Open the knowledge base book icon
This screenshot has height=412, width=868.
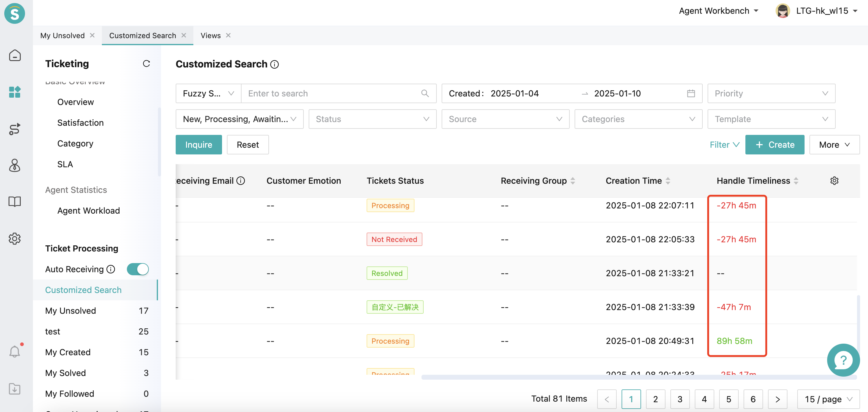(x=15, y=202)
